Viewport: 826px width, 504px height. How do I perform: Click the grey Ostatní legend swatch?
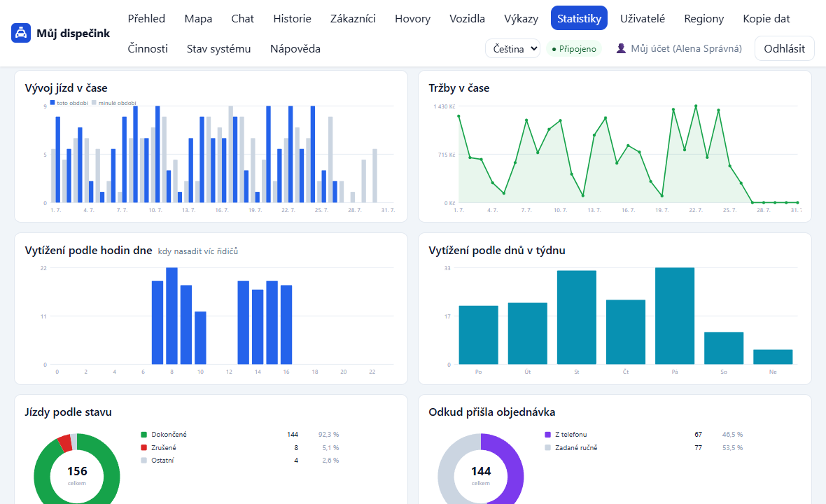[x=143, y=461]
